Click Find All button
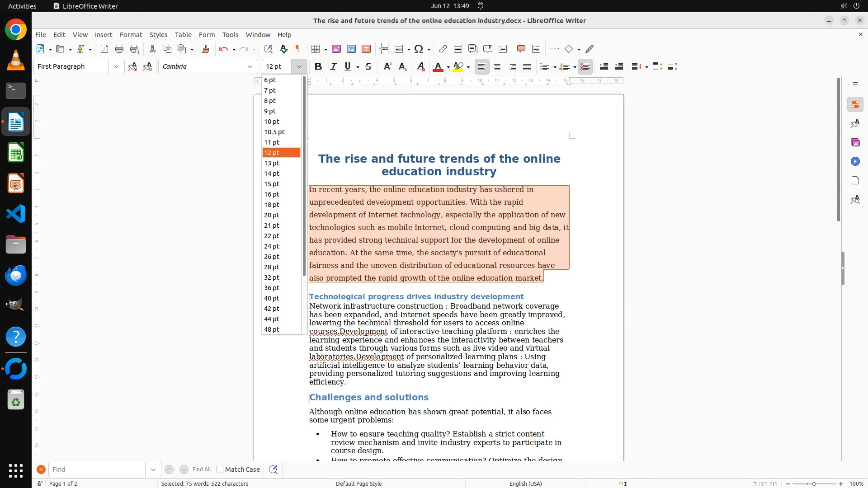The height and width of the screenshot is (488, 868). coord(201,469)
